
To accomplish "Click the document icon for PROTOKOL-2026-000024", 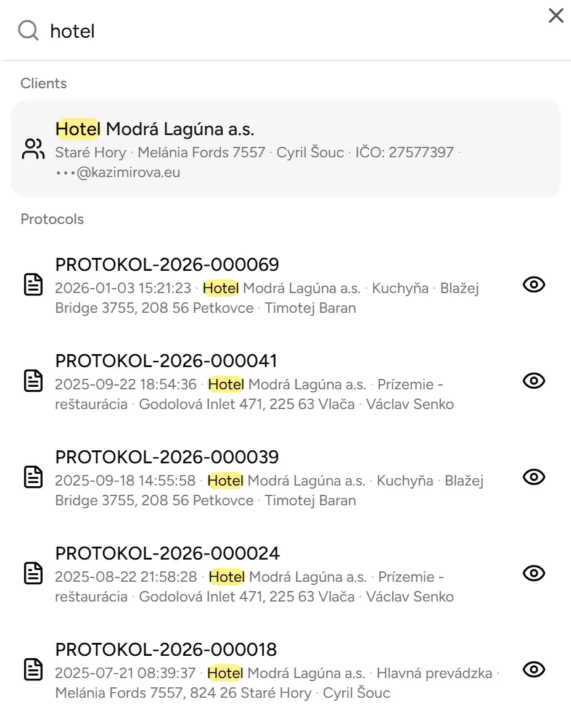I will 33,574.
